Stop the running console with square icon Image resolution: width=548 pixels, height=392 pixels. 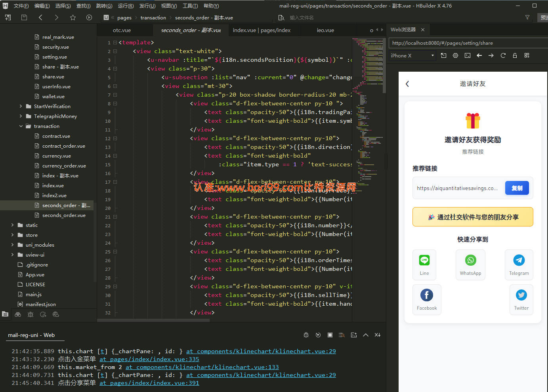330,335
